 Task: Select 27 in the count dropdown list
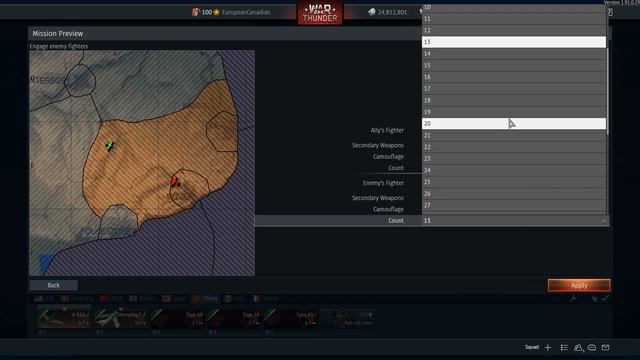point(513,205)
